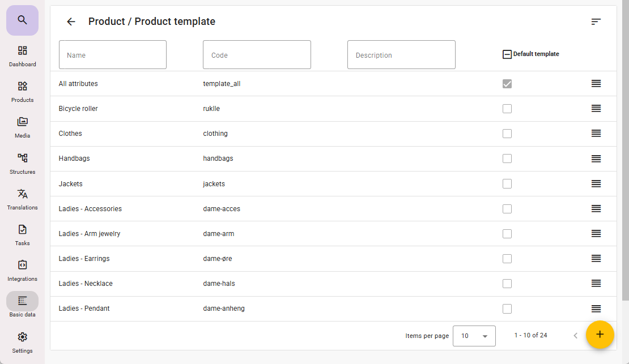Go to the Structures section

coord(22,162)
